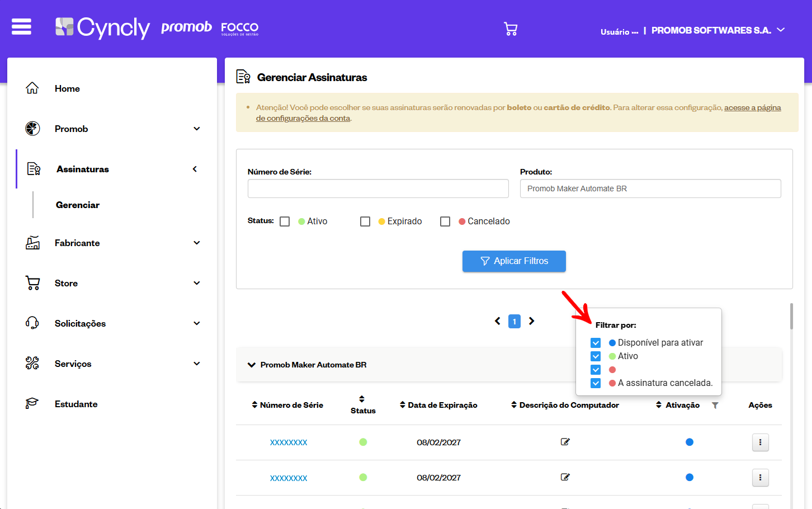This screenshot has width=812, height=509.
Task: Click the Cyncly logo
Action: [102, 27]
